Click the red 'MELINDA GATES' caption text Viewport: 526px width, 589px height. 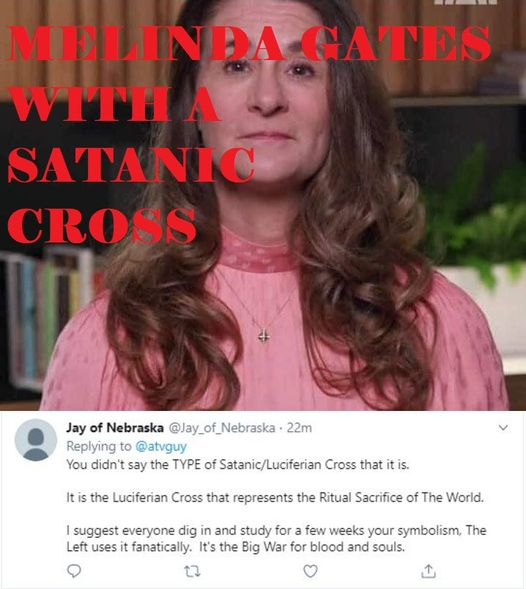click(x=249, y=44)
